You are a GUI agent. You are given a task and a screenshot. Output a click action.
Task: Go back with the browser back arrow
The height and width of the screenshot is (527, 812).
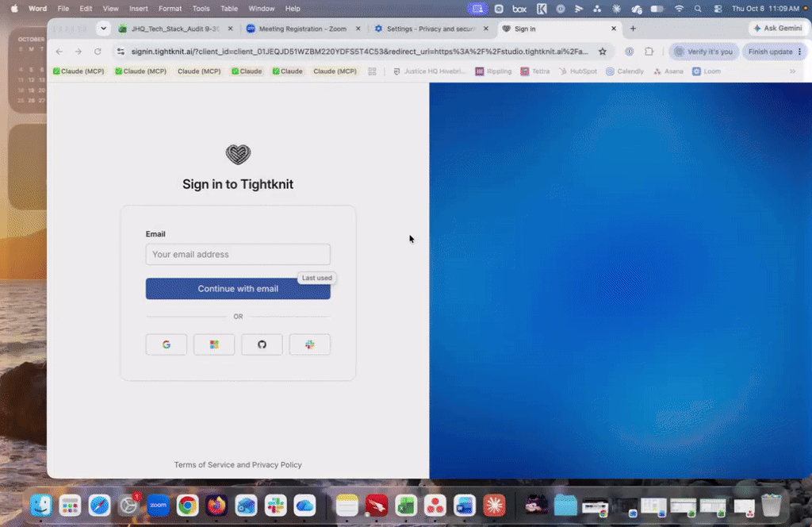coord(59,52)
